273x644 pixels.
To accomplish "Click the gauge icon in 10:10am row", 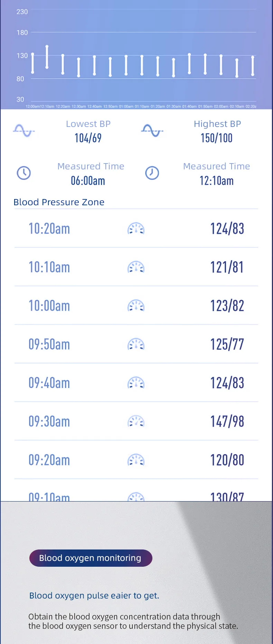I will 136,267.
